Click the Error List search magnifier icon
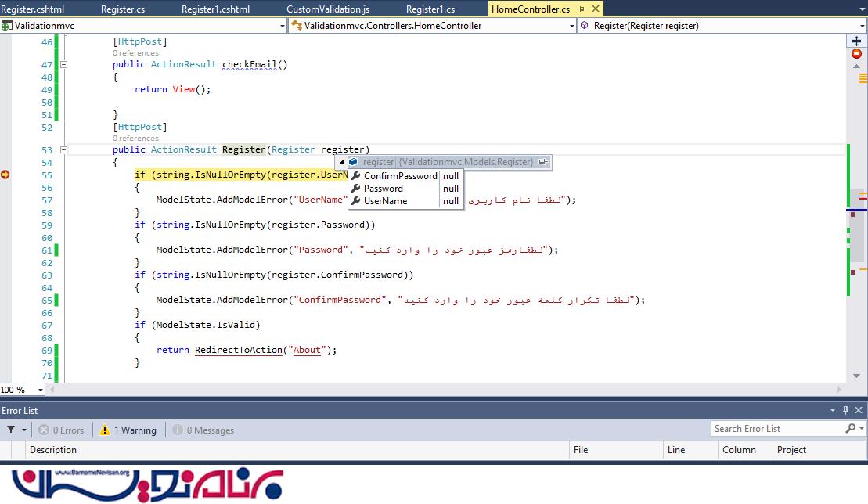868x504 pixels. pos(851,429)
